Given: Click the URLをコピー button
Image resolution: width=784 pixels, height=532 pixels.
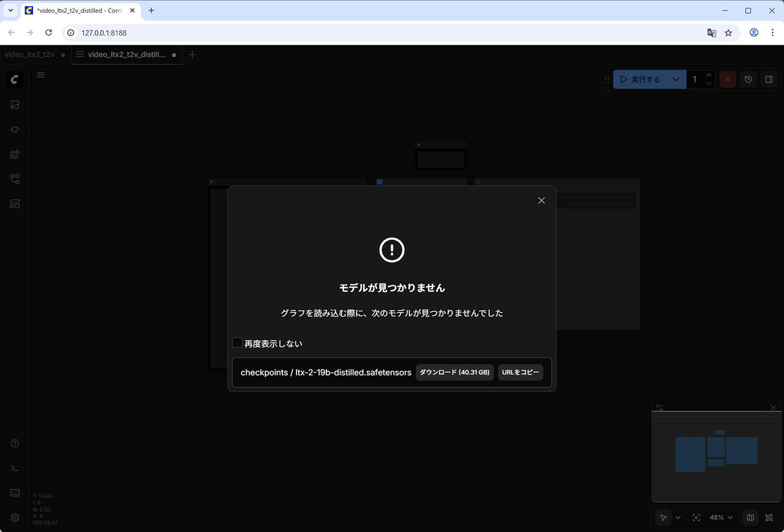Looking at the screenshot, I should pyautogui.click(x=520, y=372).
